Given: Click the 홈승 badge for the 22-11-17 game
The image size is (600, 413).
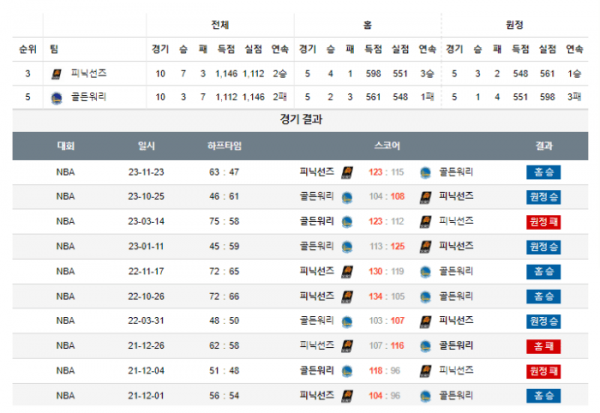Looking at the screenshot, I should (x=543, y=272).
